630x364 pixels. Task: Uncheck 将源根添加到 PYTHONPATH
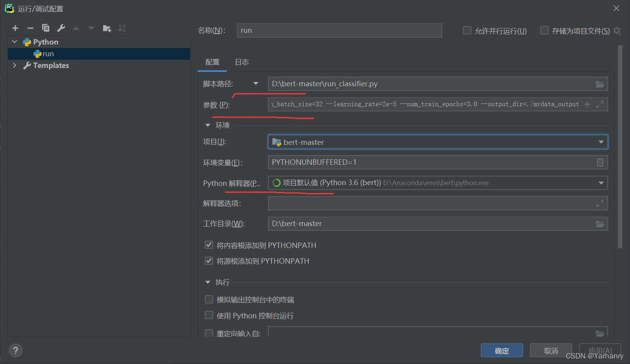[209, 261]
